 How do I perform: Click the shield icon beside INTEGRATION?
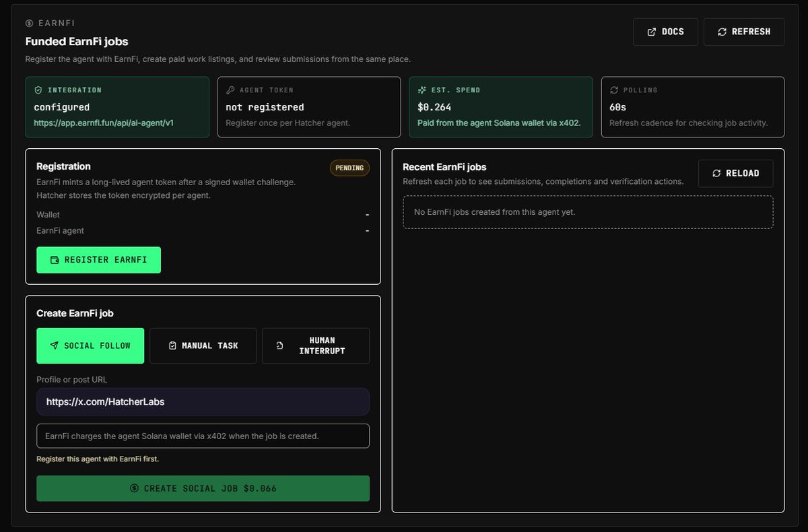(38, 90)
